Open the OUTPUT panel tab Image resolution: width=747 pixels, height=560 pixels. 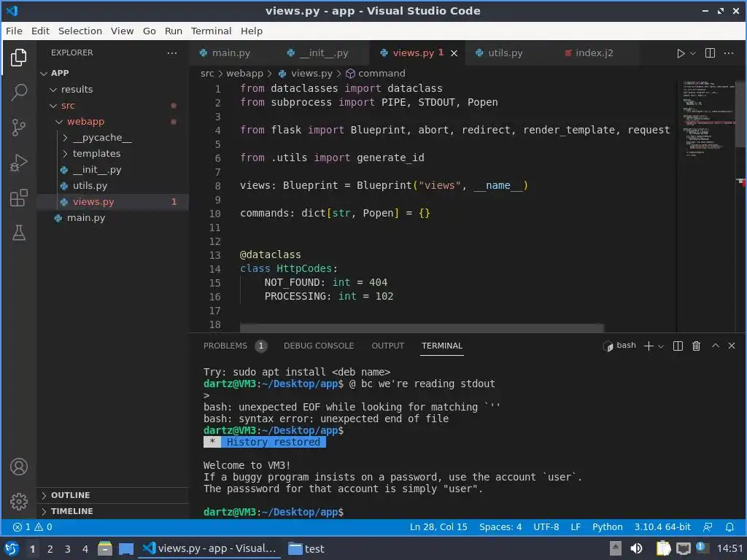click(388, 346)
